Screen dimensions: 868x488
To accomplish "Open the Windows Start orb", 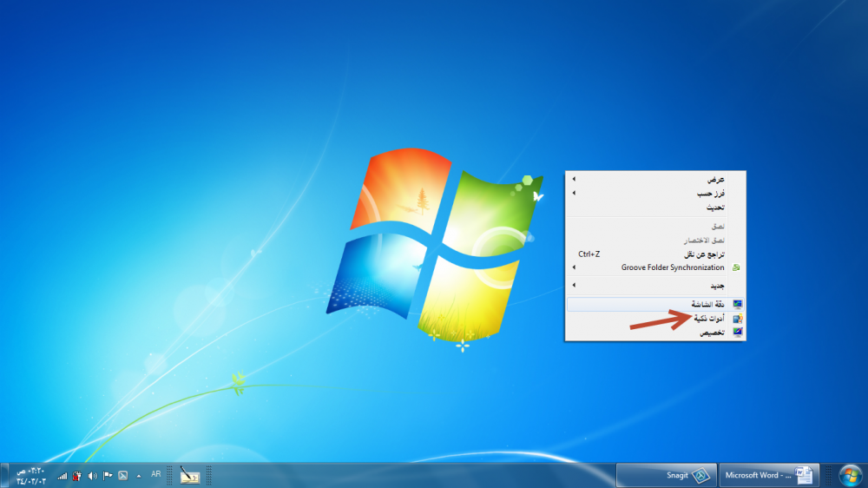I will pos(850,475).
